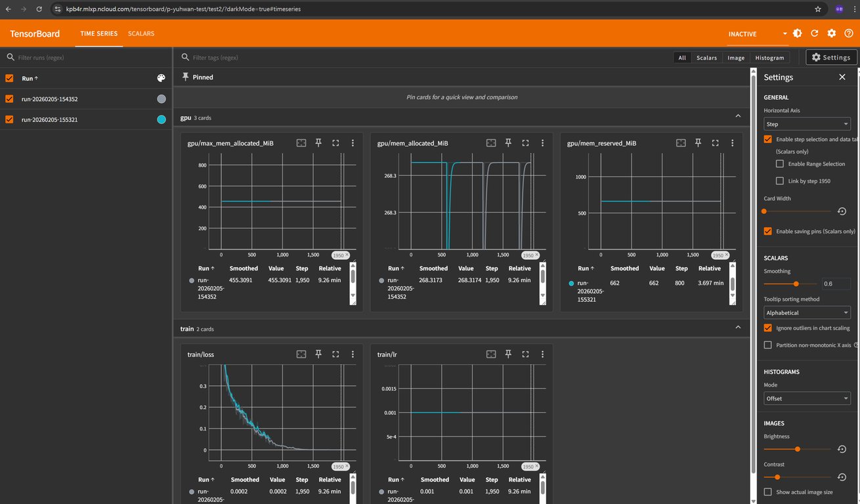Enable Link by step 1950

point(780,181)
